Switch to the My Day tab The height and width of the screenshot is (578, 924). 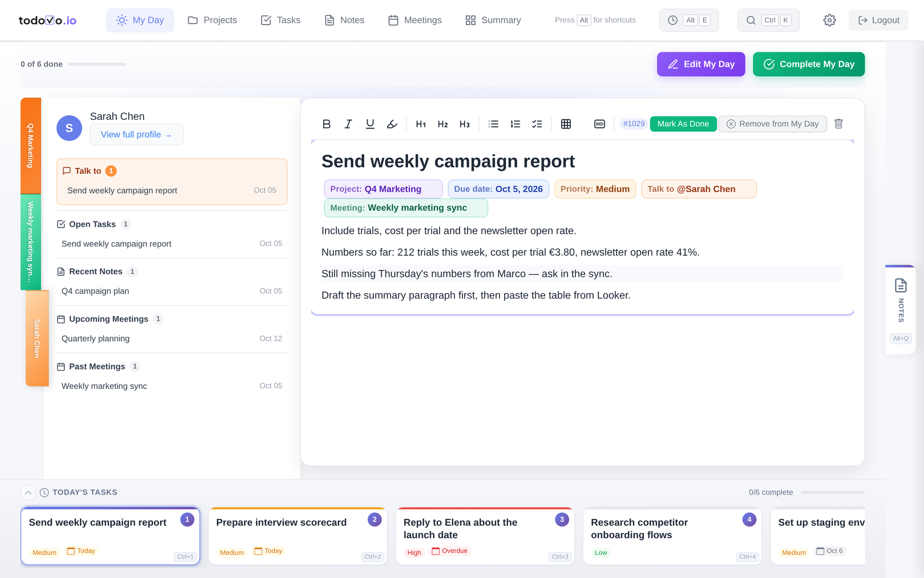point(140,20)
